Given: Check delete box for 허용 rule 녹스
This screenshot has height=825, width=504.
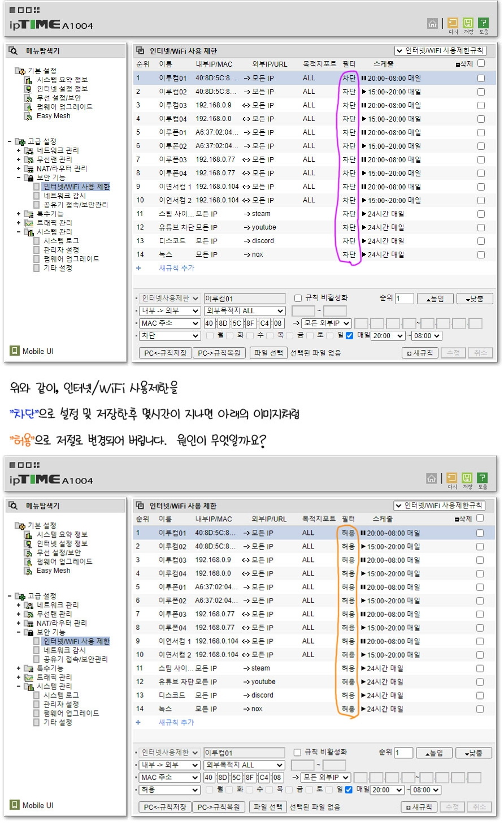Looking at the screenshot, I should (x=480, y=709).
